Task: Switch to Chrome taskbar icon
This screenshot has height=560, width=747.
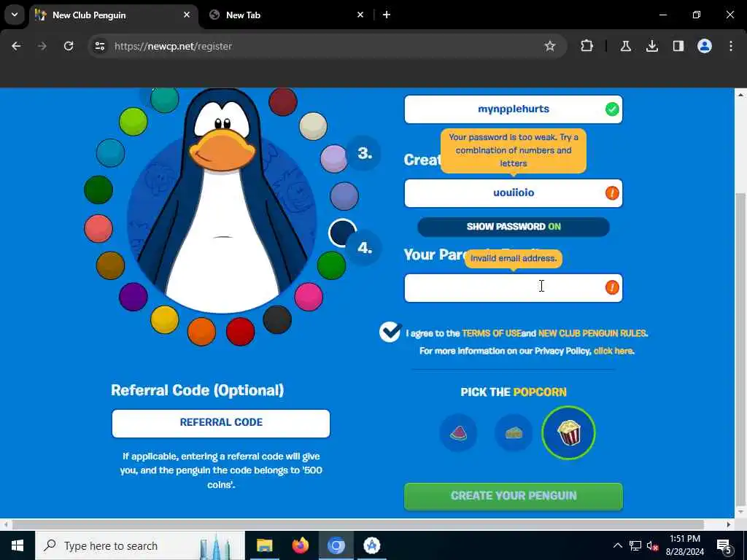Action: point(336,545)
